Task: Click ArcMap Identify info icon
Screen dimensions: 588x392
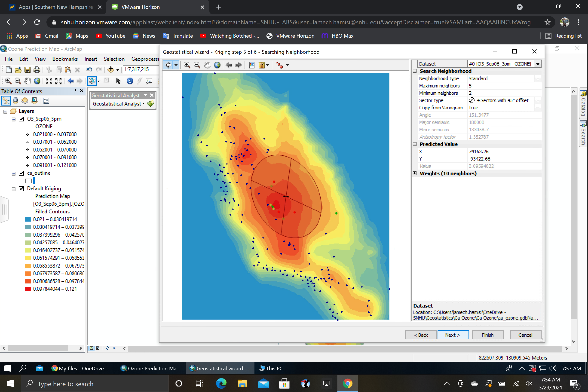Action: 130,81
